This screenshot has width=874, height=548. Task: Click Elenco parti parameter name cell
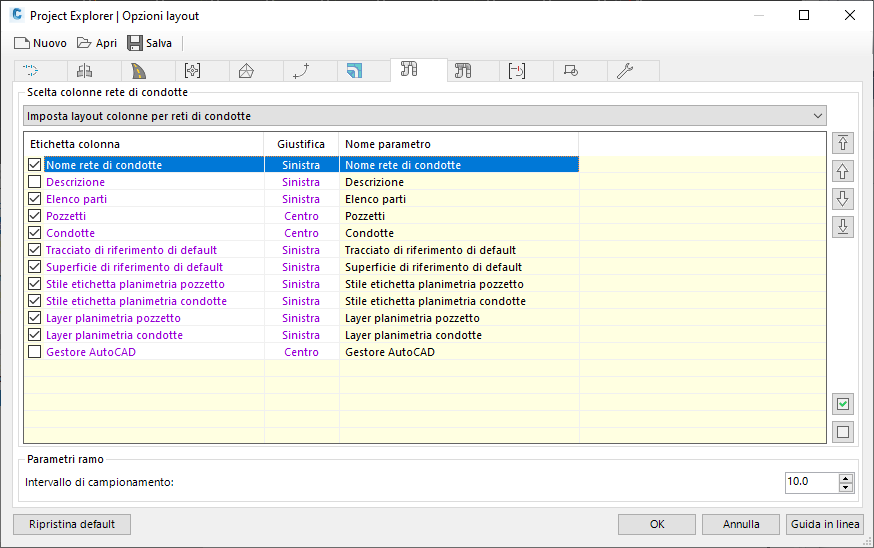pyautogui.click(x=459, y=199)
